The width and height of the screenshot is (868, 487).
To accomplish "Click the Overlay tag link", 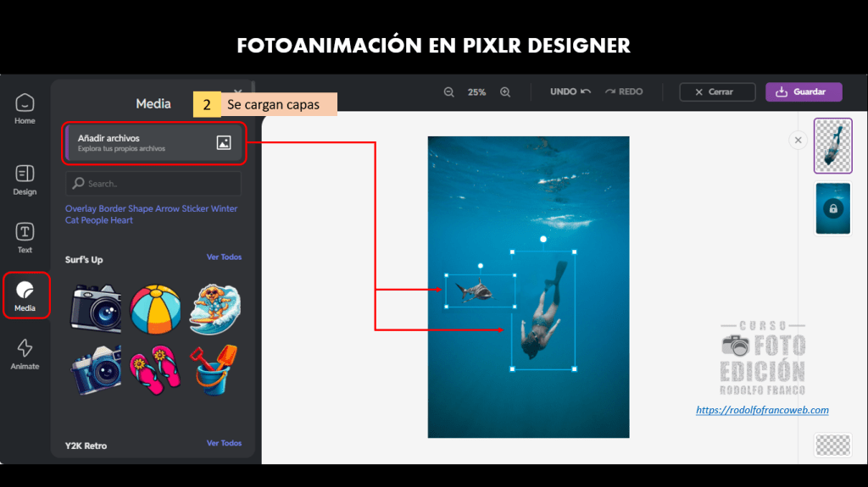I will pos(81,208).
